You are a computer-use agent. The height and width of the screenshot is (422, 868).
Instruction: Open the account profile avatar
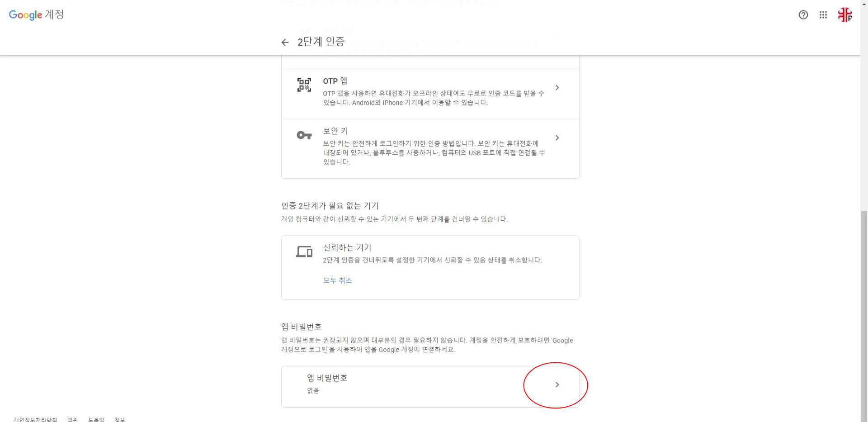[x=844, y=15]
